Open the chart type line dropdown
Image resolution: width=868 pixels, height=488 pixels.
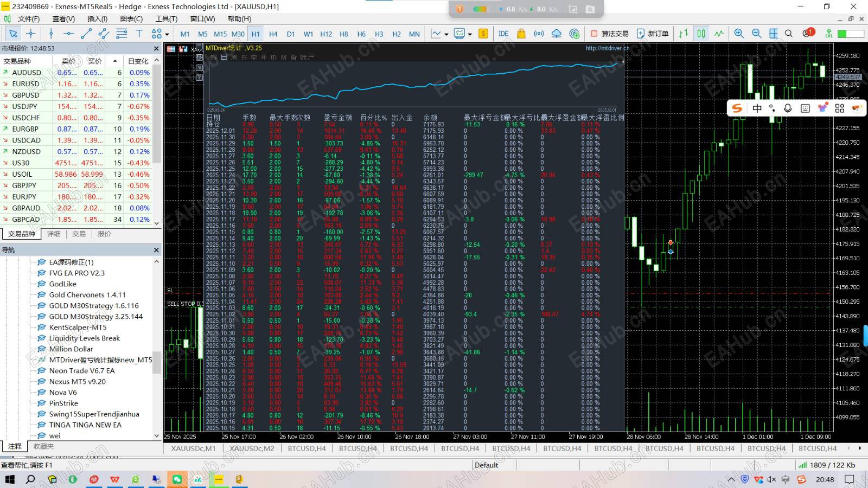(439, 34)
